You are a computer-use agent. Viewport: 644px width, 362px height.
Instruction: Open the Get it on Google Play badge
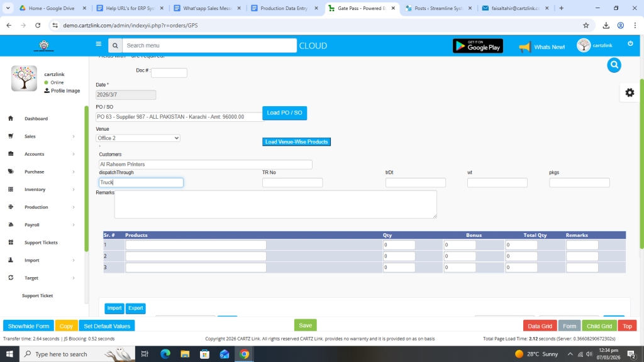click(477, 46)
